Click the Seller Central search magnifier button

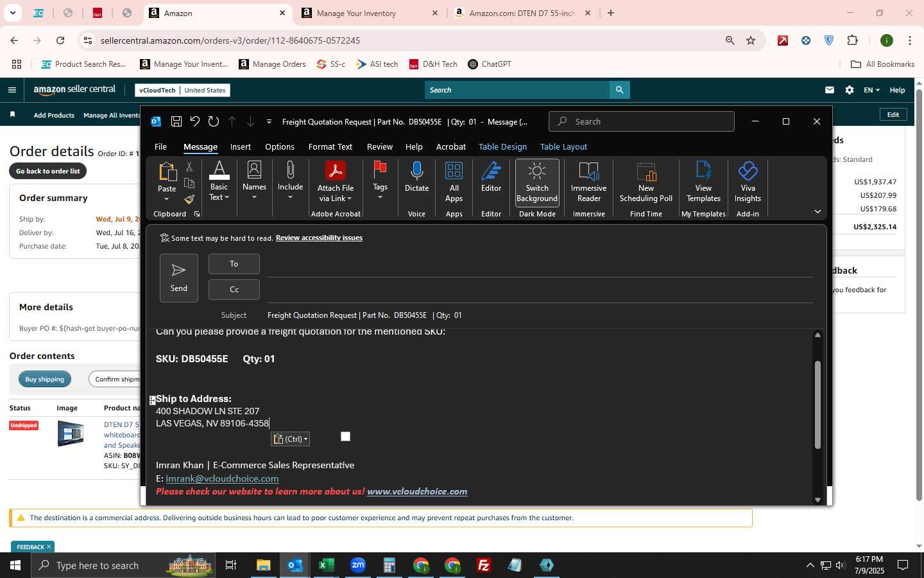coord(619,90)
